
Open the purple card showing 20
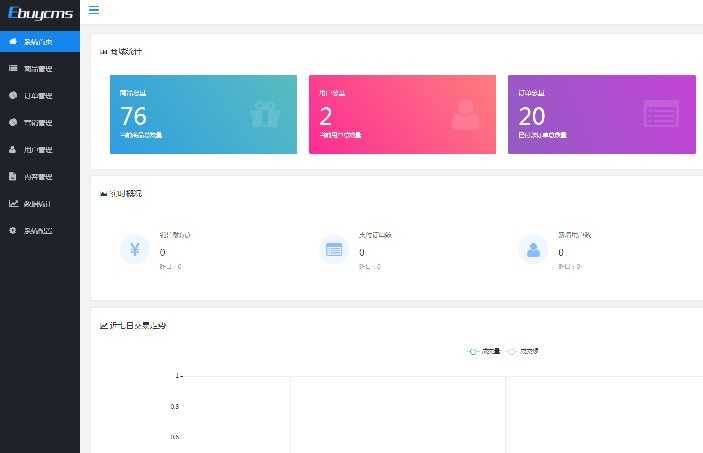602,114
